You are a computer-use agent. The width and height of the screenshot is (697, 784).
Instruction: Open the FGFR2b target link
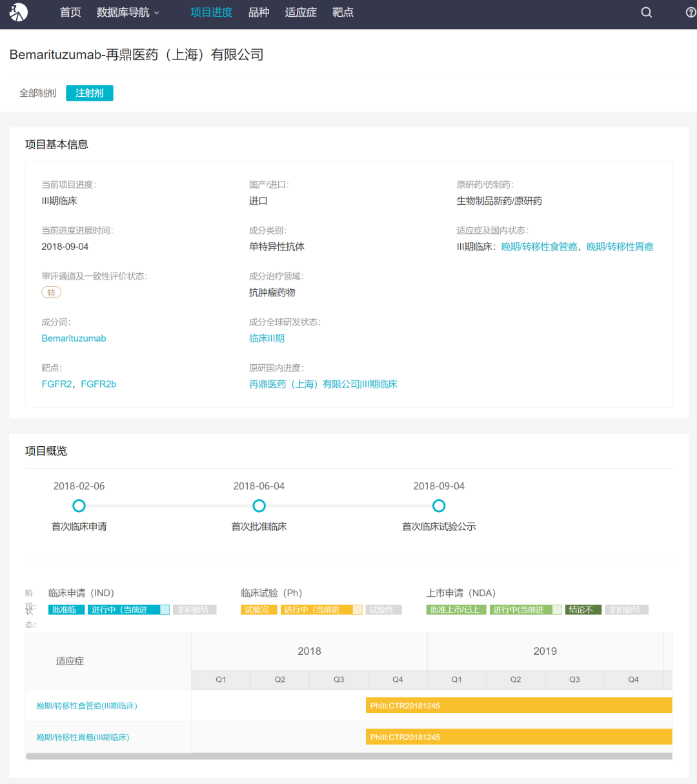(99, 384)
